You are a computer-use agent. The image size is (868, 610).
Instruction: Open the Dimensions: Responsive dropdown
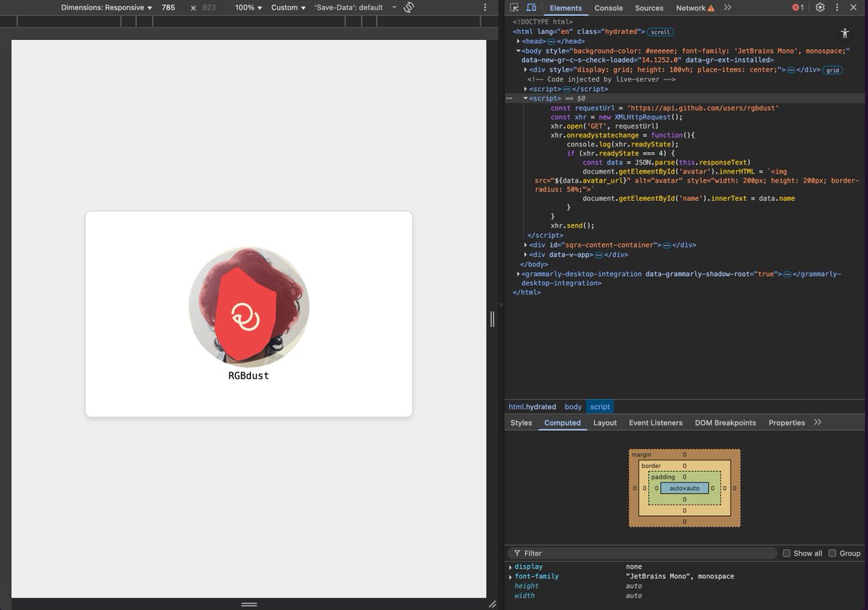click(106, 7)
